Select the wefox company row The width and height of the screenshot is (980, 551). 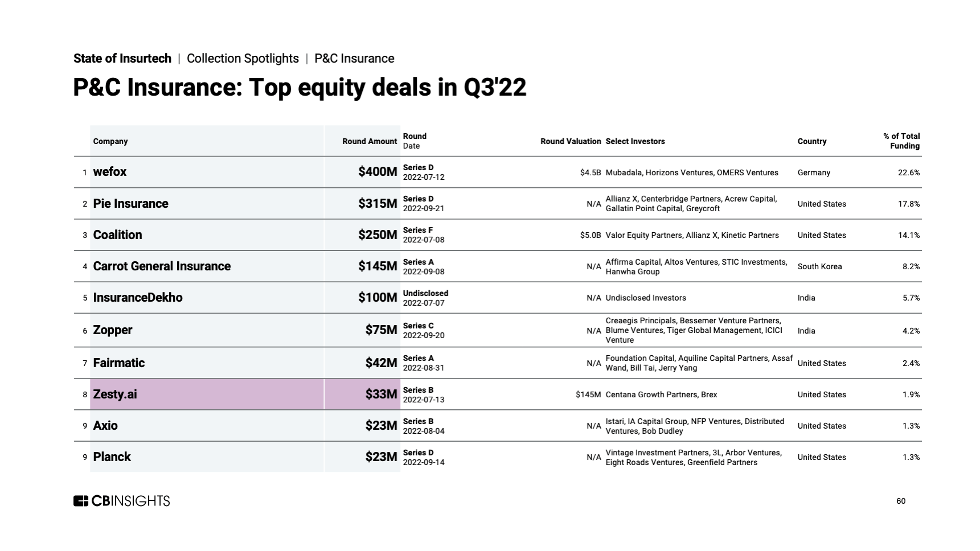[x=498, y=172]
